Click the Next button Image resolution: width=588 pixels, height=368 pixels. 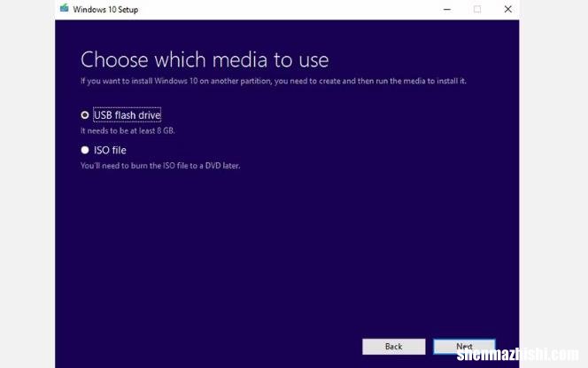pyautogui.click(x=464, y=347)
